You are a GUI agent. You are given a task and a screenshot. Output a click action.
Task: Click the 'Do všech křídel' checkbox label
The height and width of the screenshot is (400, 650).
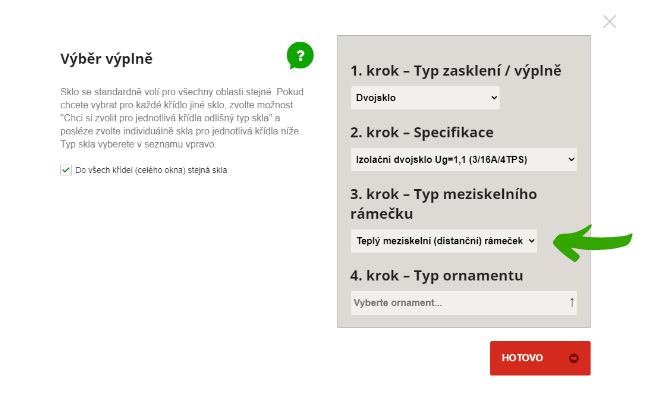point(151,170)
